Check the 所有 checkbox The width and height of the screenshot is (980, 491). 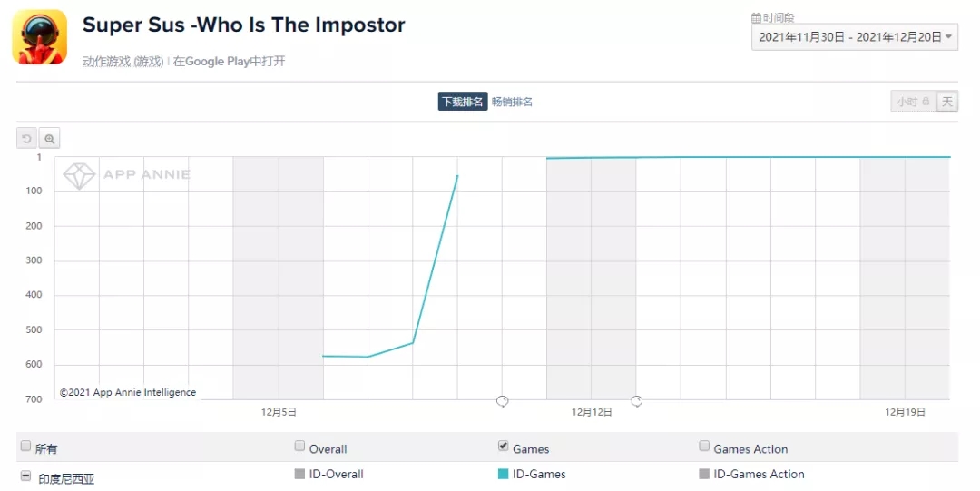tap(25, 447)
